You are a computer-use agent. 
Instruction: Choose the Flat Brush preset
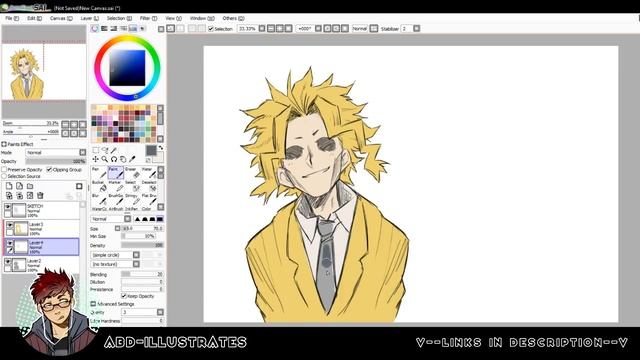pyautogui.click(x=148, y=200)
